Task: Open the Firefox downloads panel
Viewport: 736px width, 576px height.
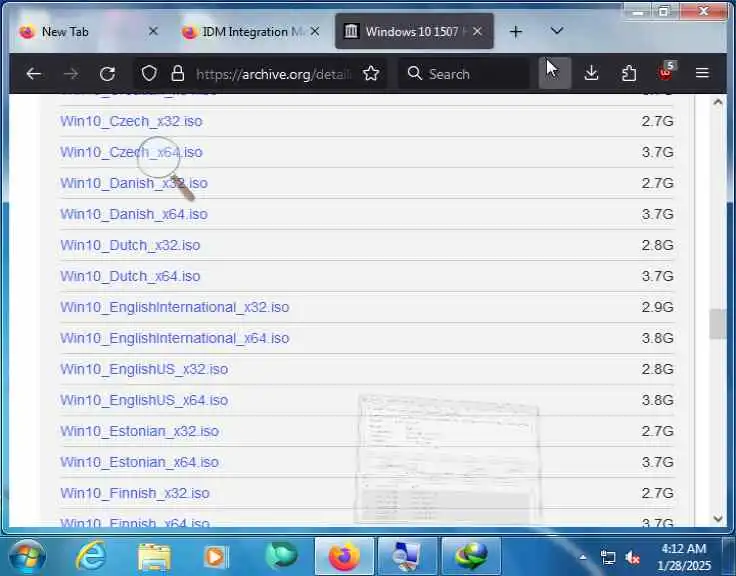Action: coord(591,73)
